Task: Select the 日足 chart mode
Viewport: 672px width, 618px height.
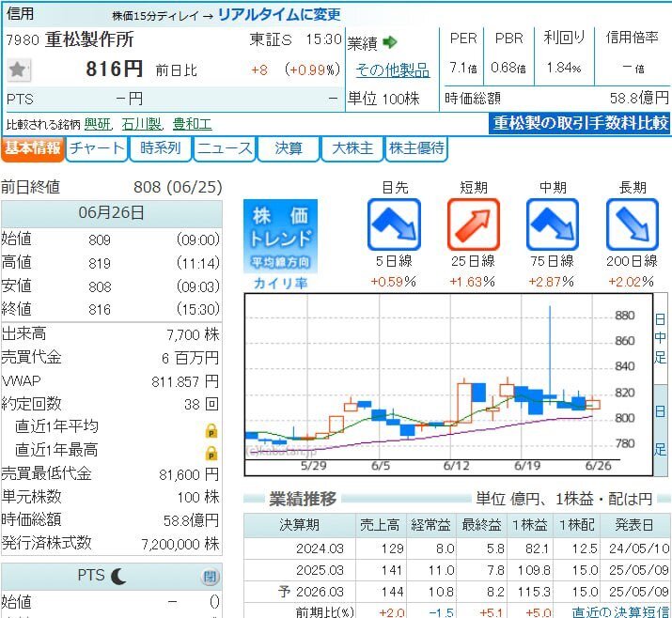Action: [x=661, y=429]
